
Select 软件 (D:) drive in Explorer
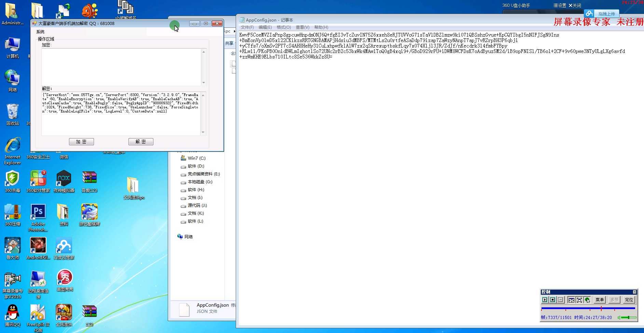(x=192, y=166)
